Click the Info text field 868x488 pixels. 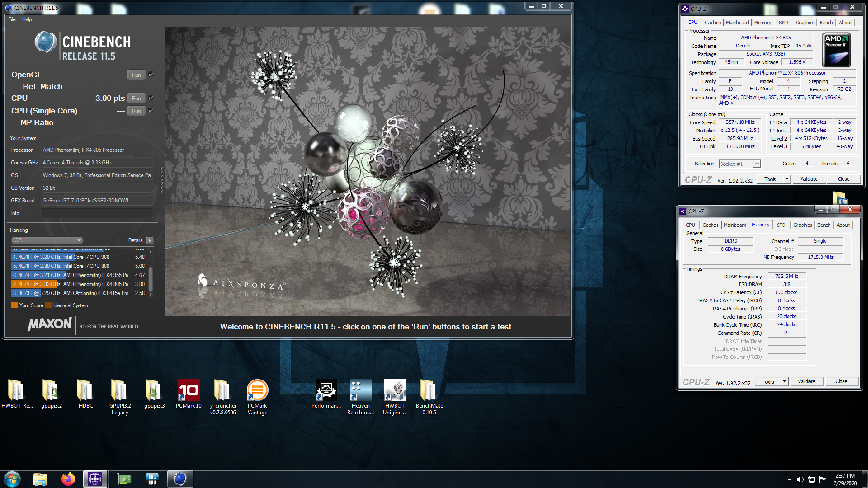click(x=97, y=213)
